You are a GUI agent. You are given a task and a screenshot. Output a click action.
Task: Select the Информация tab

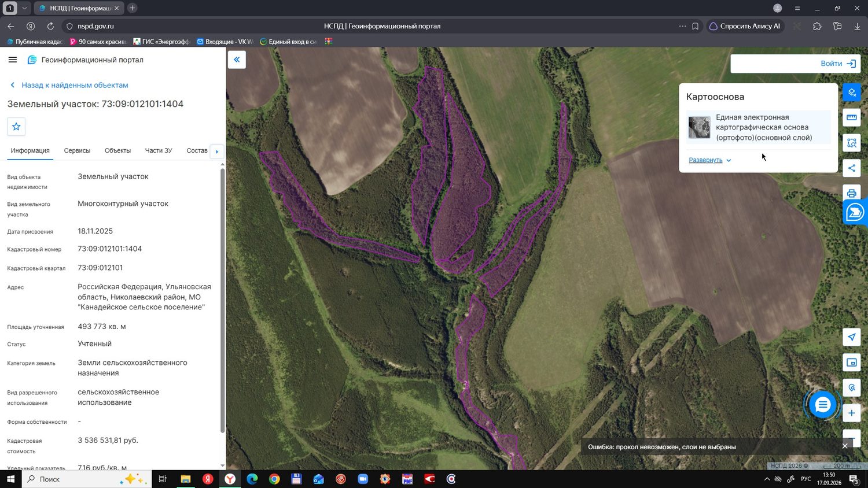pyautogui.click(x=30, y=150)
